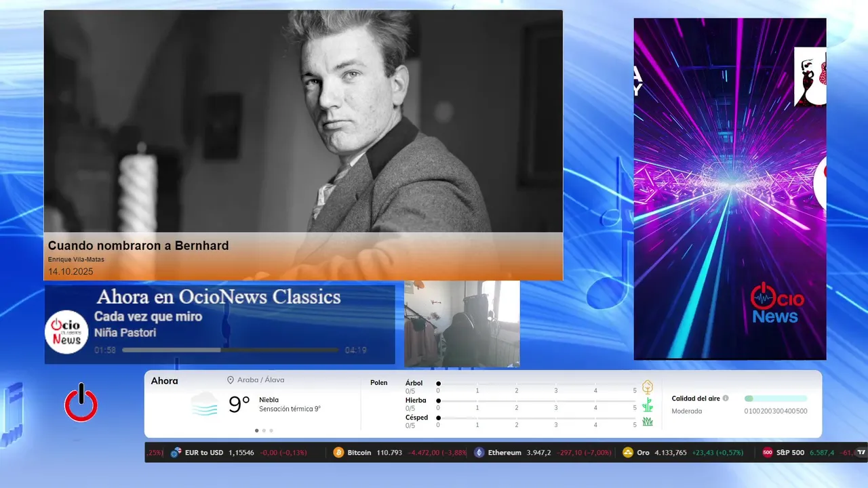The height and width of the screenshot is (488, 868).
Task: Select the first weather carousel dot
Action: 256,430
